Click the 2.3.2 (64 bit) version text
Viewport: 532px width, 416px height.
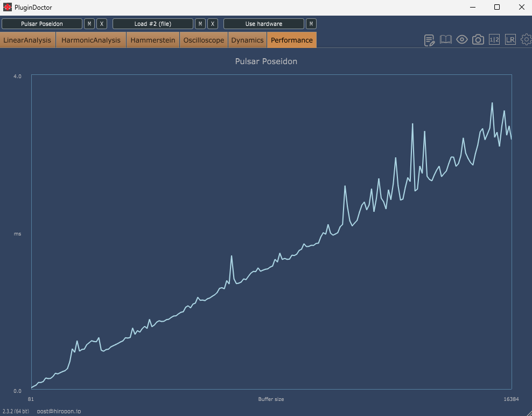(x=16, y=411)
